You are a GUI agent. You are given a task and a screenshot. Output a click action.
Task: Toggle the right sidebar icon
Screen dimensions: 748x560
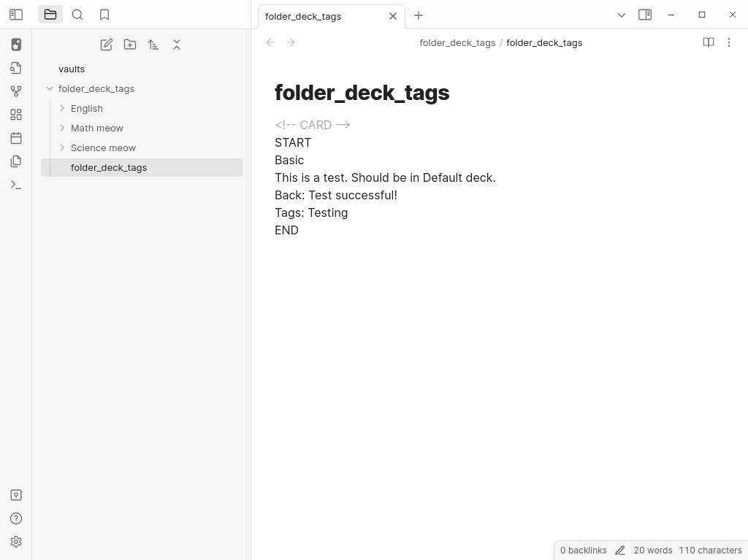[x=645, y=15]
